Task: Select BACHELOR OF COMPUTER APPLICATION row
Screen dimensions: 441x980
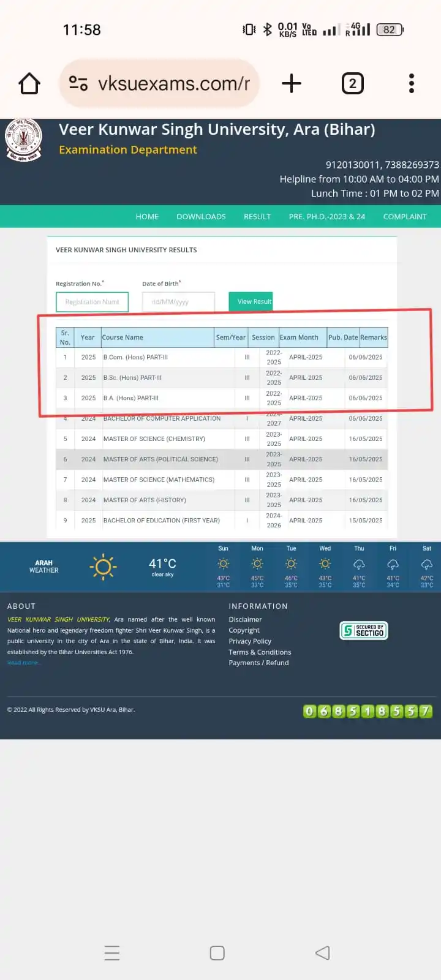Action: (x=222, y=419)
